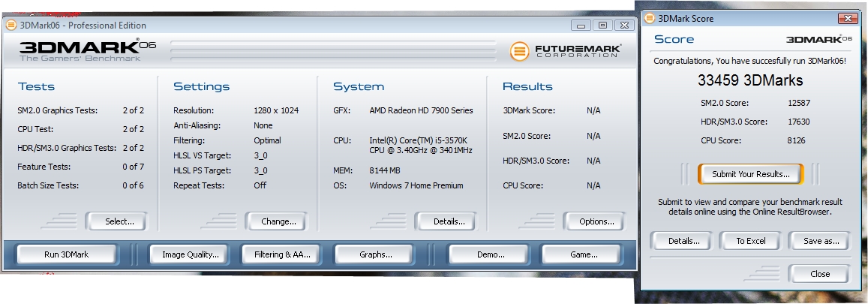Open results Options...
Viewport: 868px width, 304px height.
594,221
